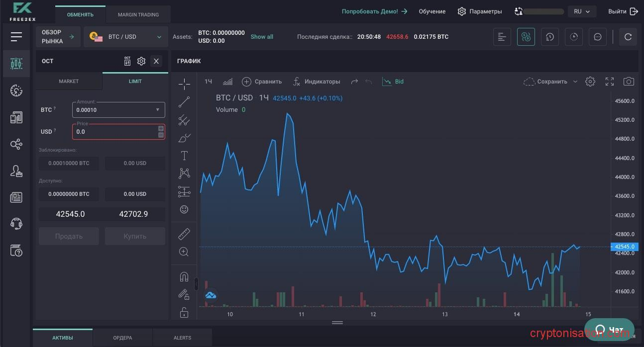The height and width of the screenshot is (347, 644).
Task: Choose the text annotation tool
Action: click(x=184, y=156)
